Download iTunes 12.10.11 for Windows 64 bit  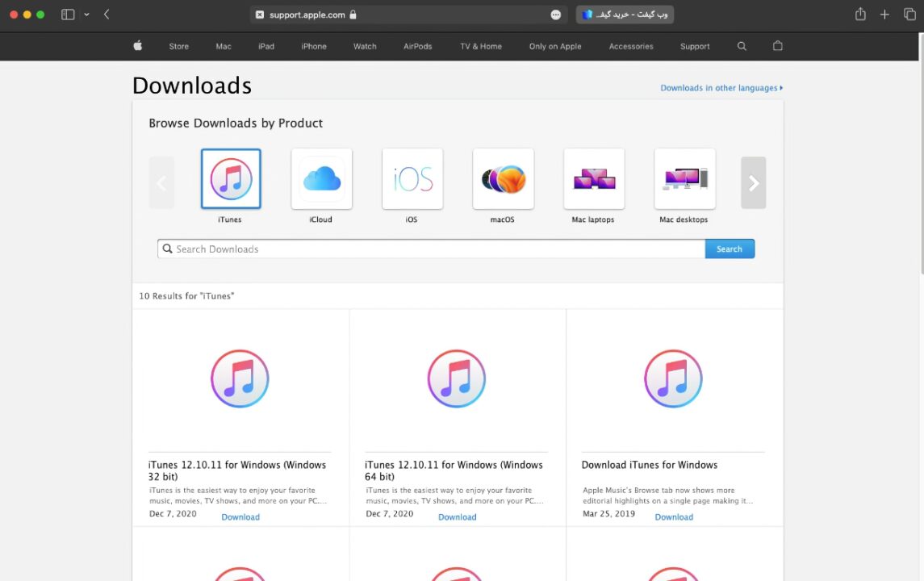[x=458, y=516]
